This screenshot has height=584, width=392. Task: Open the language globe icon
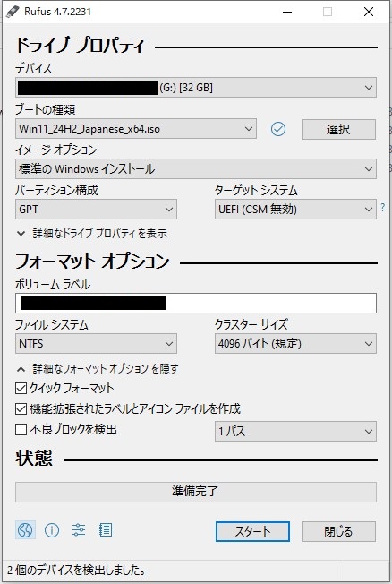pyautogui.click(x=25, y=529)
